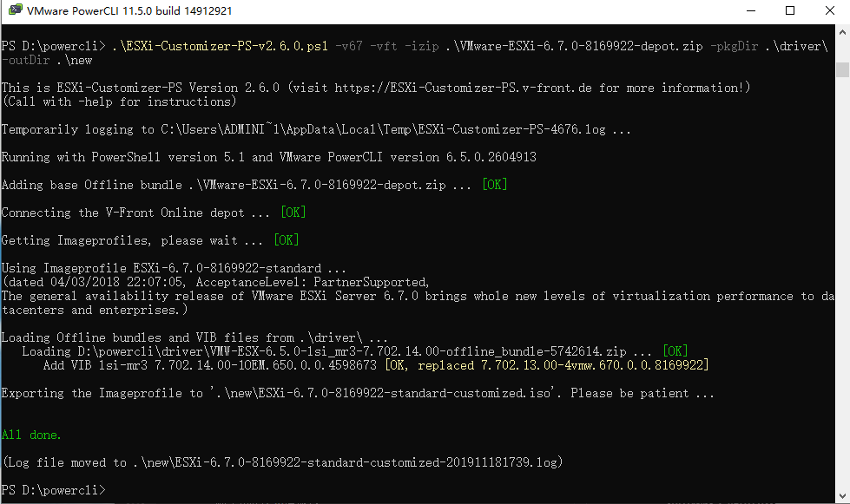This screenshot has height=504, width=850.
Task: Click [OK] after Getting Imageprofiles line
Action: click(x=287, y=239)
